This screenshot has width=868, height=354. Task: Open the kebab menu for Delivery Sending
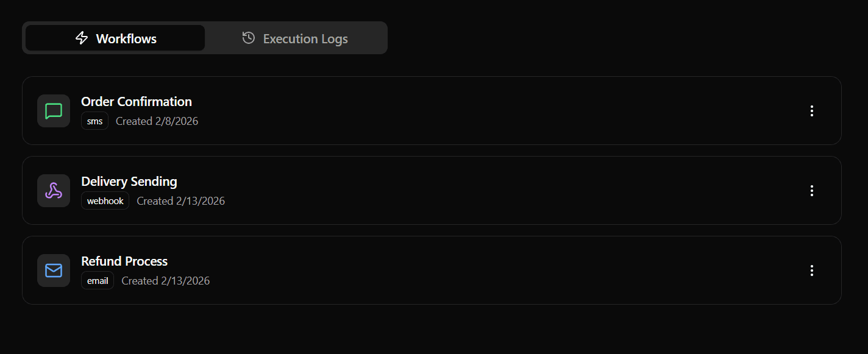812,191
